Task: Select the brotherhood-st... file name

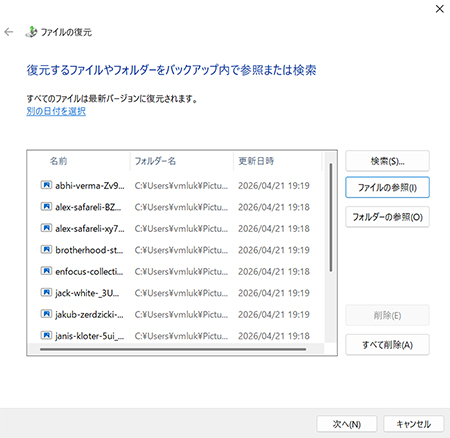Action: tap(89, 250)
